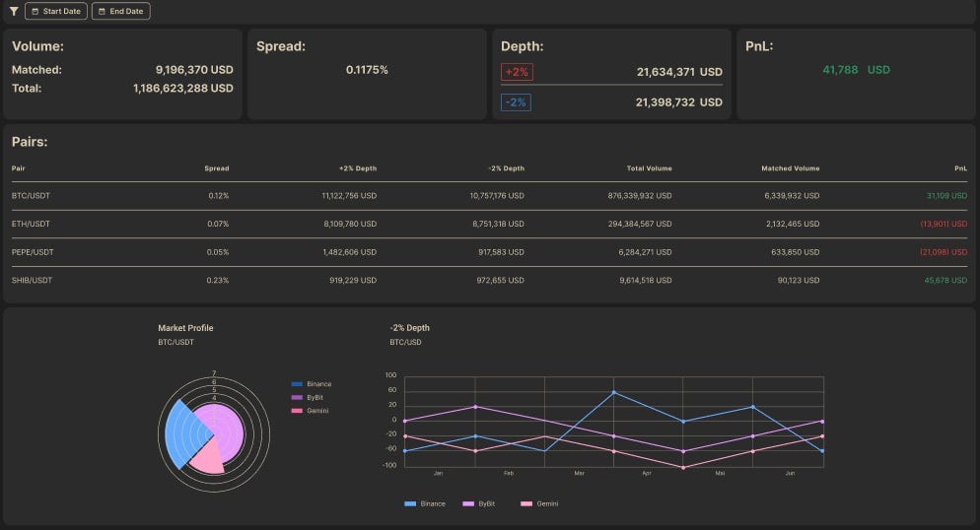Sort table by Spread column header
980x530 pixels.
click(x=216, y=168)
